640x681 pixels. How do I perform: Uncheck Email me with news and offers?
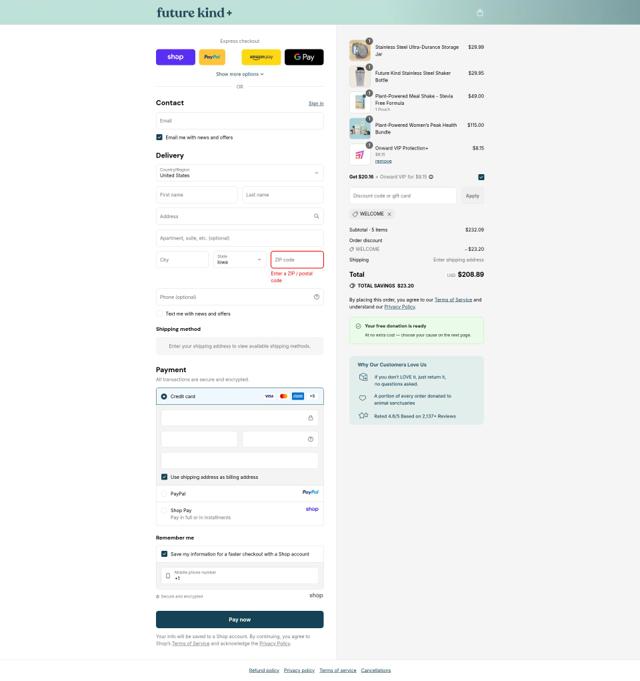[159, 137]
